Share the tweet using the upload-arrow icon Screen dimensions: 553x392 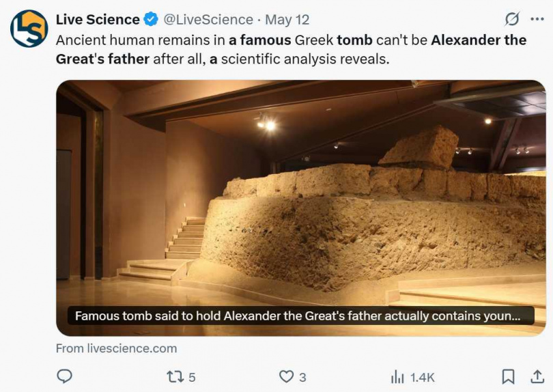[x=537, y=376]
